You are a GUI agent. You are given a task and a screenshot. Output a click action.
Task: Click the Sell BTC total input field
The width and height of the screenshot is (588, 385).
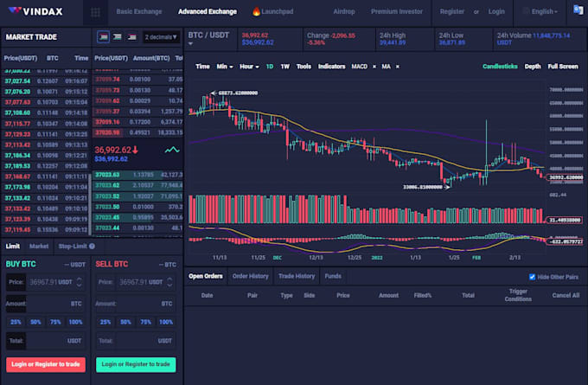[136, 341]
